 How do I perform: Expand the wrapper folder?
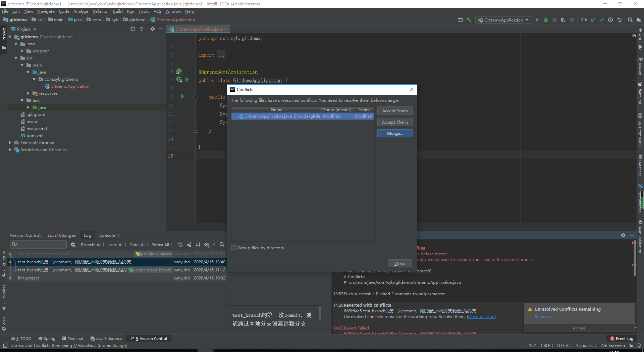click(x=22, y=51)
